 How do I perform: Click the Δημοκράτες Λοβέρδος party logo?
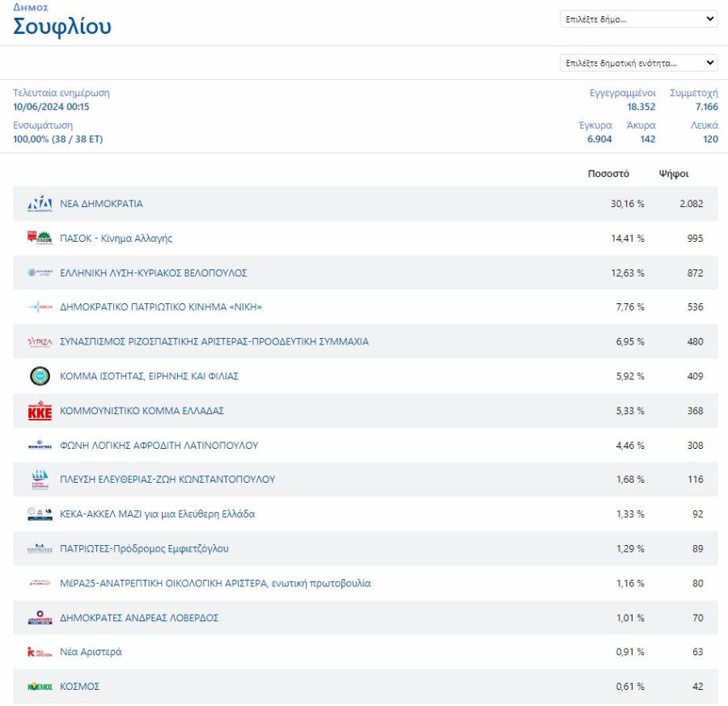point(40,618)
